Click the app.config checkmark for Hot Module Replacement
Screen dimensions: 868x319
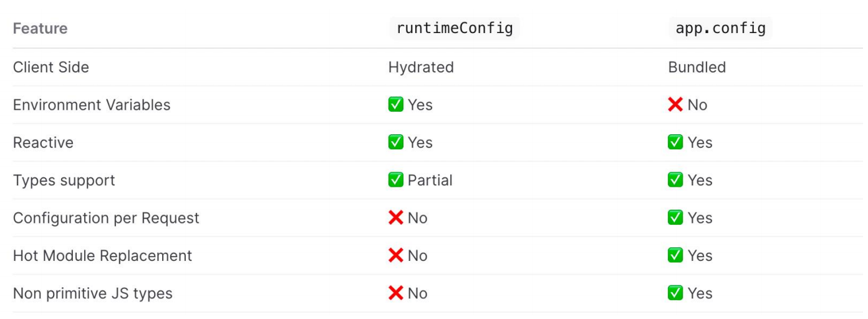tap(675, 255)
